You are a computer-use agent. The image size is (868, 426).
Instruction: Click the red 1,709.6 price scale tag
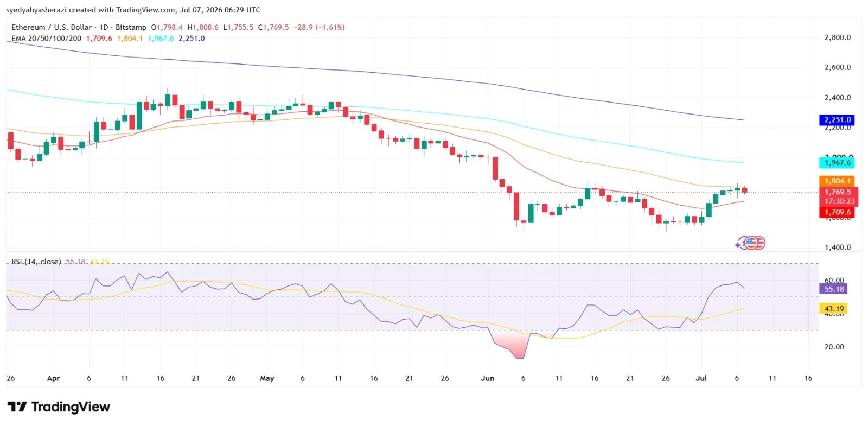click(837, 213)
